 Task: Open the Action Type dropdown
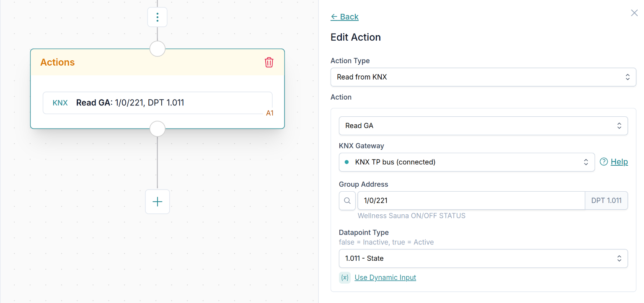pyautogui.click(x=483, y=77)
